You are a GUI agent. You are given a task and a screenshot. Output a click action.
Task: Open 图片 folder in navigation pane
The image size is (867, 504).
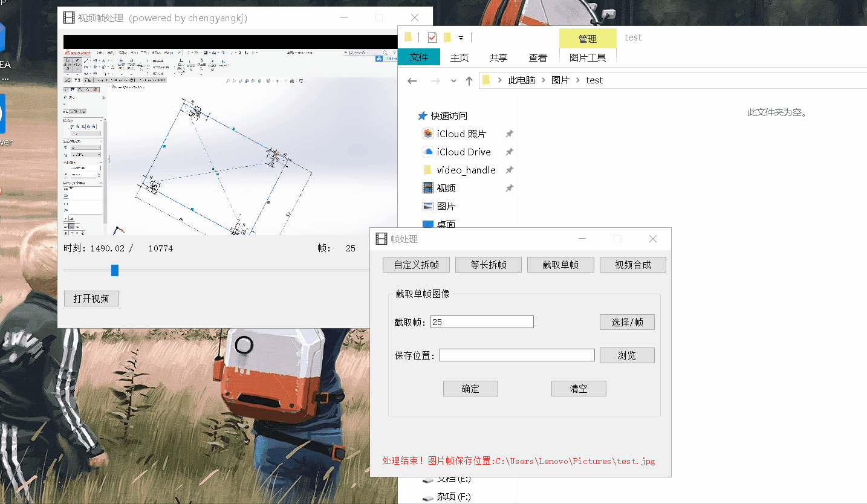(446, 206)
